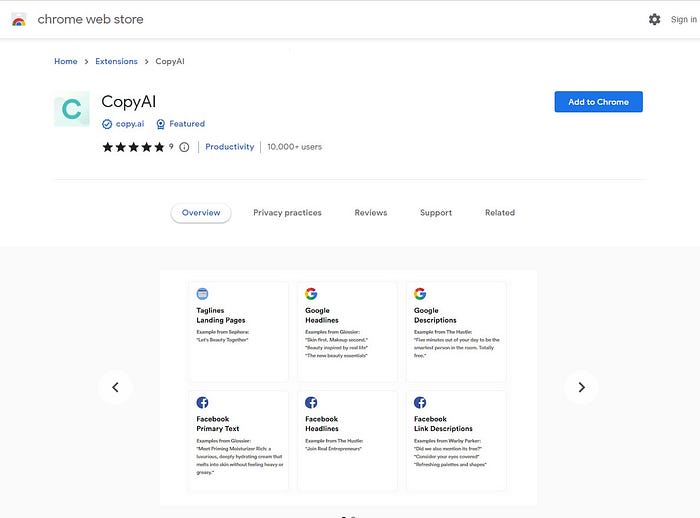Switch to the Related tab

500,213
